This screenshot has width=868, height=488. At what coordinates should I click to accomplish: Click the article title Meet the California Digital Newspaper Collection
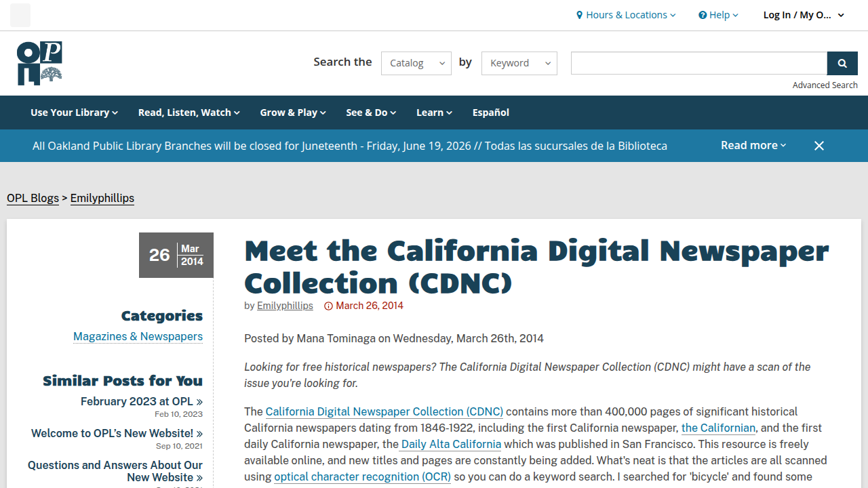coord(536,266)
